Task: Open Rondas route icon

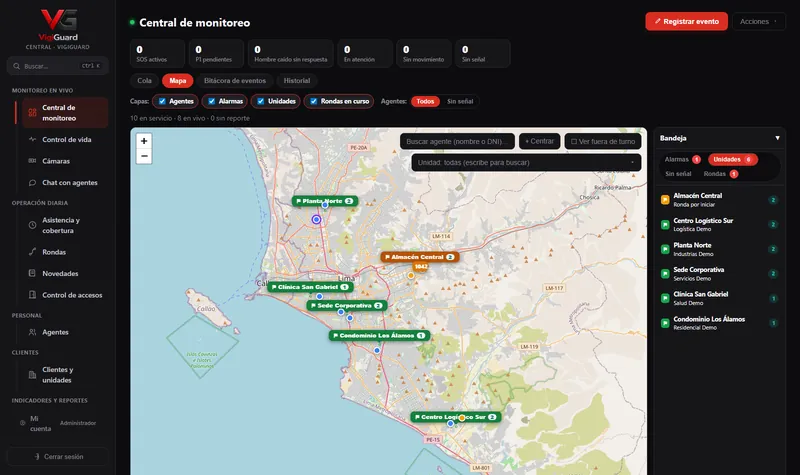Action: tap(32, 252)
